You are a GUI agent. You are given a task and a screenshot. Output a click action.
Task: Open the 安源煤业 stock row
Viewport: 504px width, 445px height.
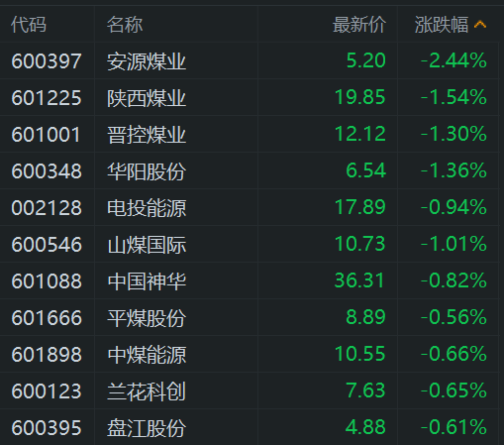click(x=250, y=61)
